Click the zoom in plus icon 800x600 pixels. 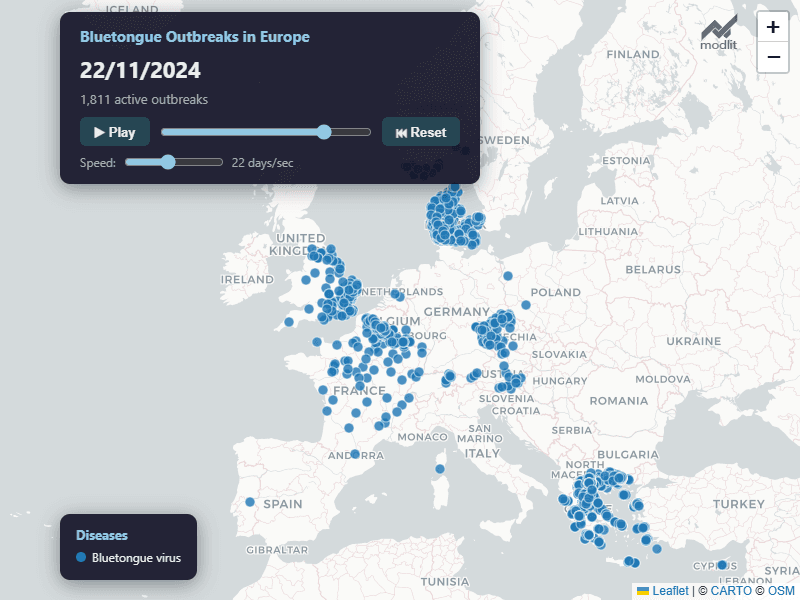[x=773, y=27]
